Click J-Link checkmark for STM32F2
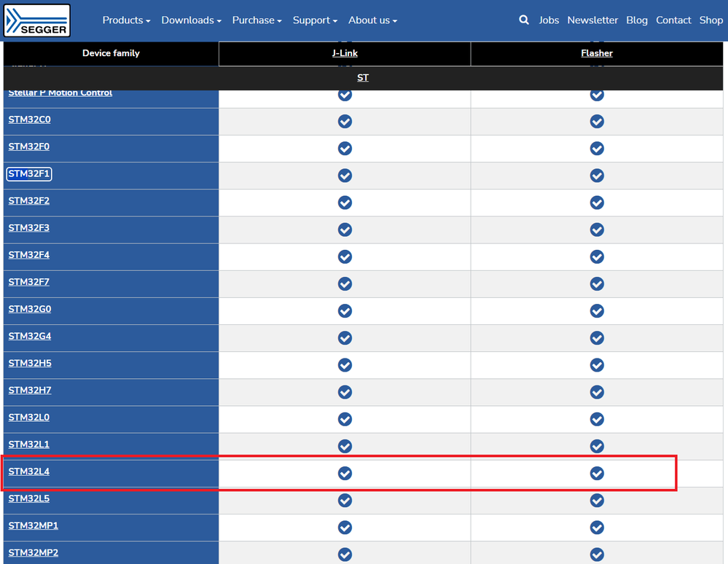This screenshot has height=564, width=728. tap(345, 203)
